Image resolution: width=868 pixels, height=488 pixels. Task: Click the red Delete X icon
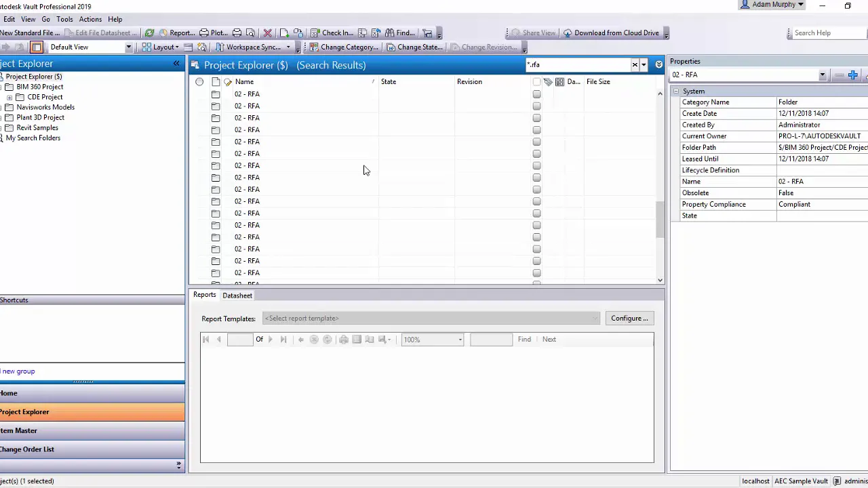tap(267, 33)
